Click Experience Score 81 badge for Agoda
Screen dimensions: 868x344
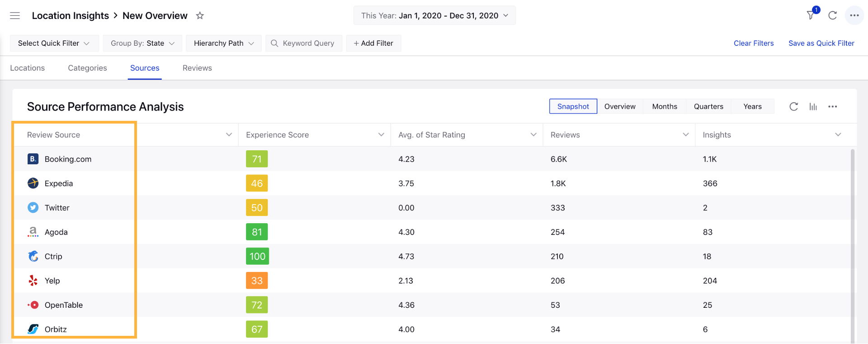257,232
